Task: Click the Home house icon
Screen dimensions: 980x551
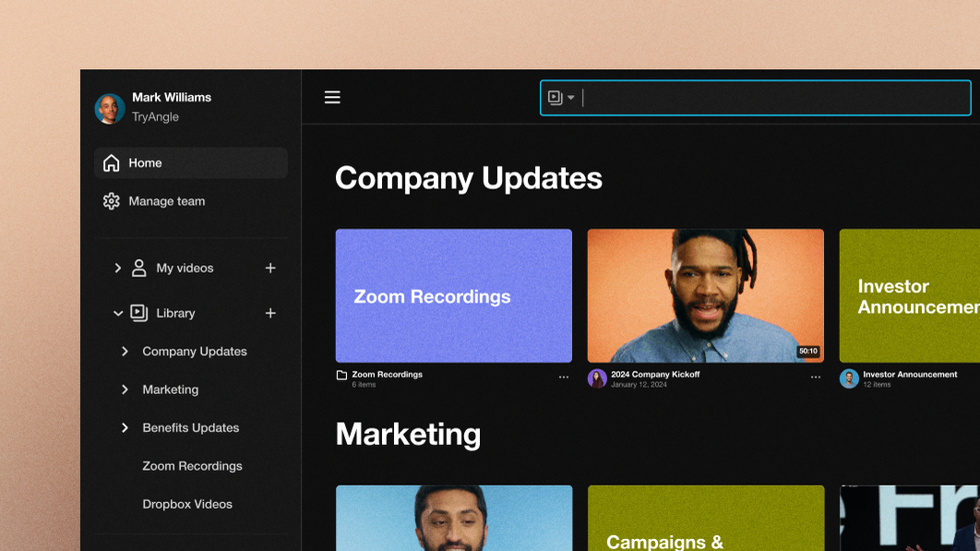Action: coord(112,162)
